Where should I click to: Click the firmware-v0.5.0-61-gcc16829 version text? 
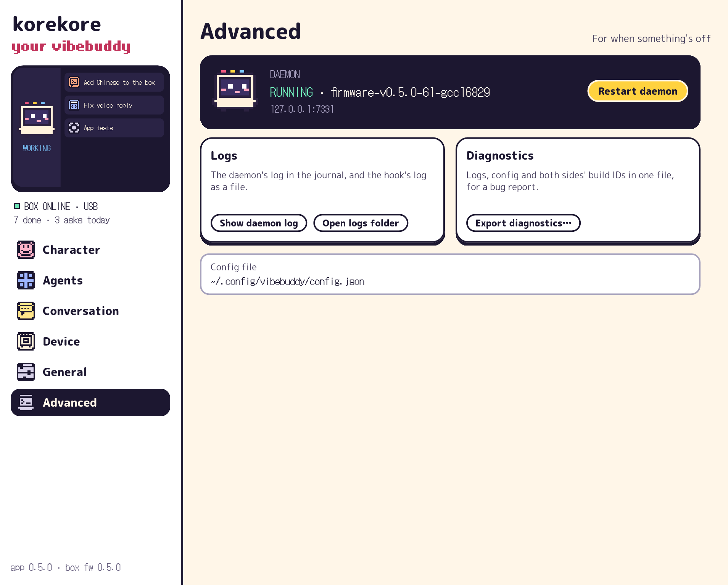(x=410, y=92)
